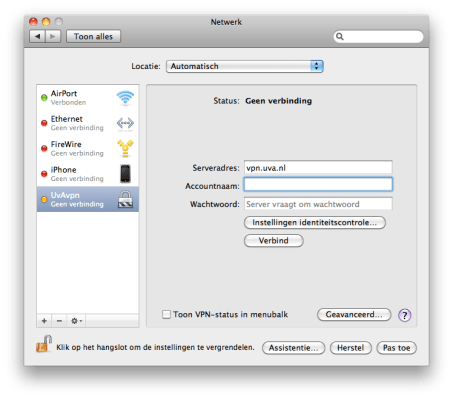Screen dimensions: 453x399
Task: Remove selected service with minus button
Action: pyautogui.click(x=59, y=321)
